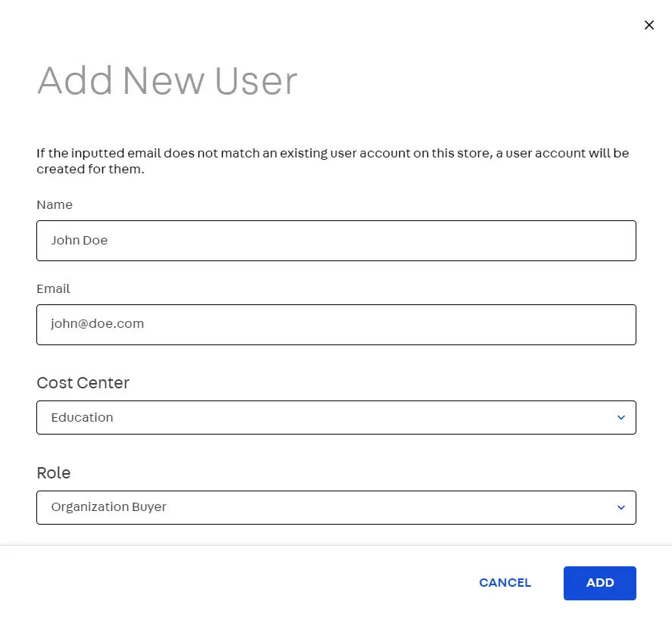Viewport: 672px width, 617px height.
Task: Click the Cost Center dropdown chevron
Action: click(620, 417)
